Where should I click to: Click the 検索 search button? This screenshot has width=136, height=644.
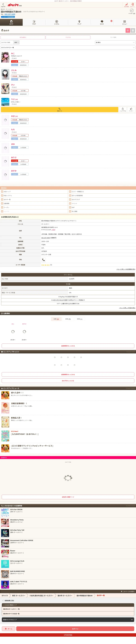point(16,42)
